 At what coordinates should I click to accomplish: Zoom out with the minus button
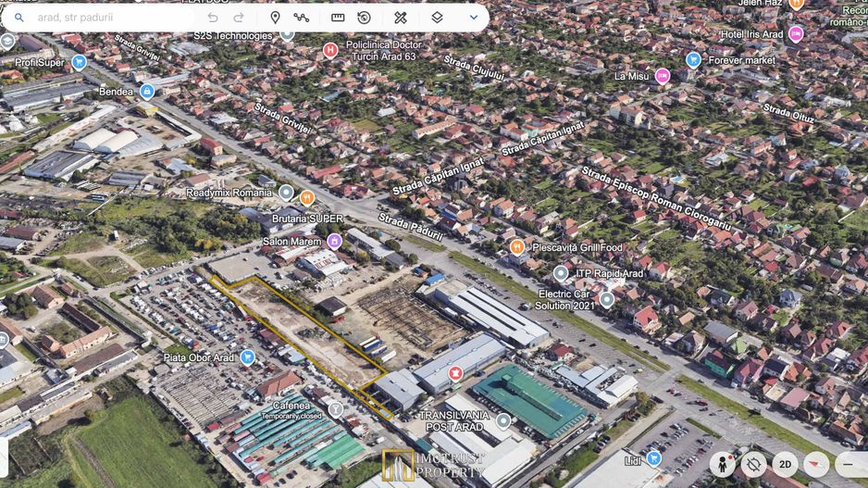coord(848,464)
